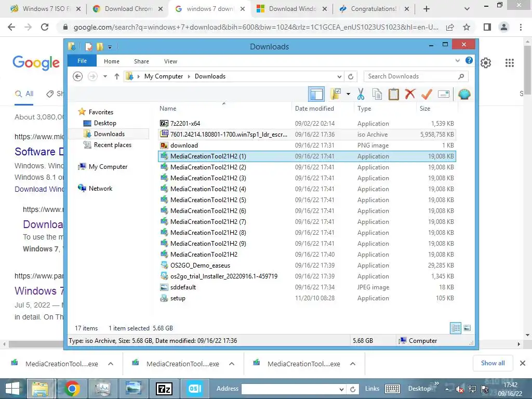This screenshot has width=532, height=399.
Task: Open the Home ribbon tab
Action: (x=112, y=61)
